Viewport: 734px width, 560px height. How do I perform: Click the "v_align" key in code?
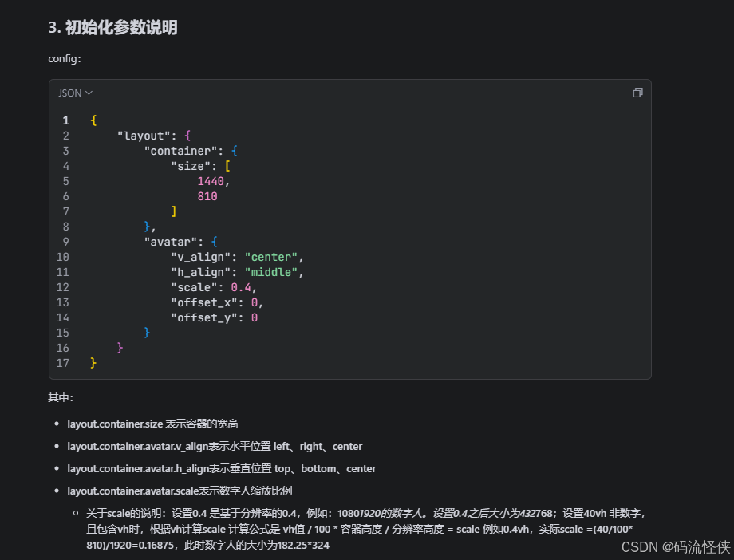pos(201,257)
